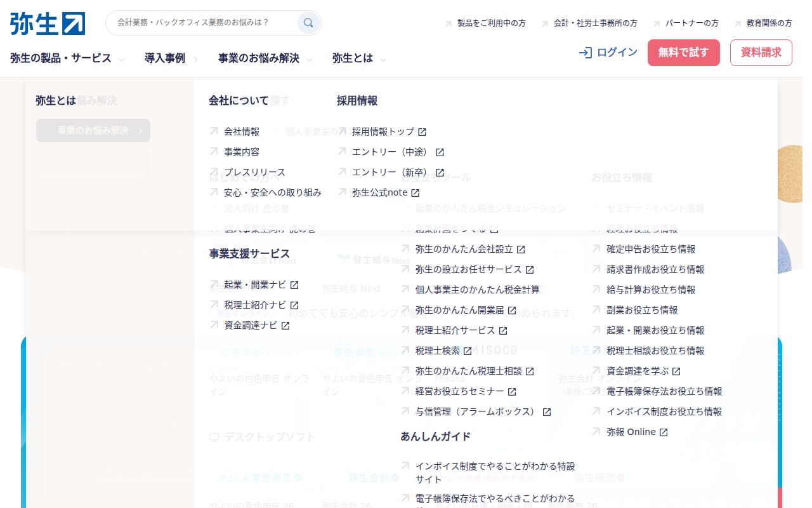
Task: Expand 弥生の製品・サービス menu chevron
Action: click(x=122, y=60)
